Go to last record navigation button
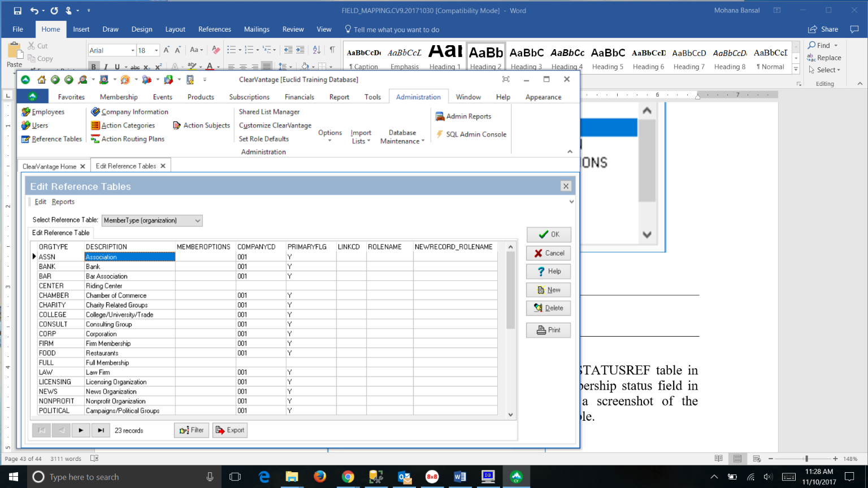The width and height of the screenshot is (868, 488). pyautogui.click(x=101, y=430)
